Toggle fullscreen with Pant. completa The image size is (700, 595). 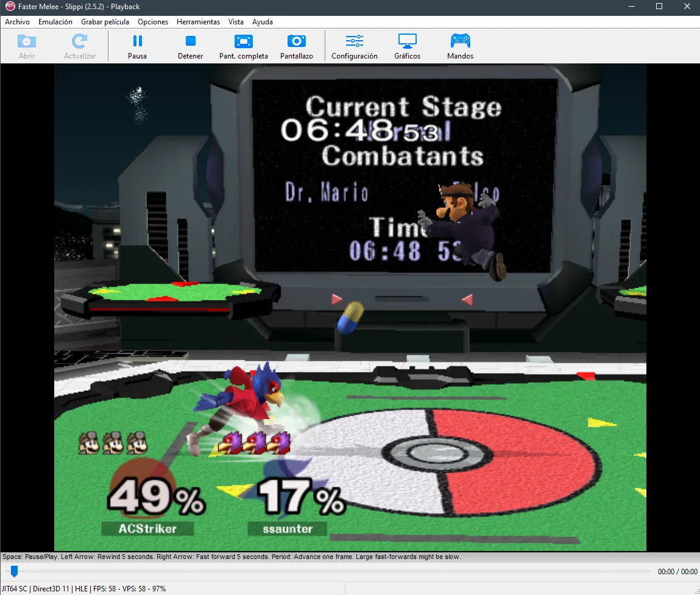243,46
